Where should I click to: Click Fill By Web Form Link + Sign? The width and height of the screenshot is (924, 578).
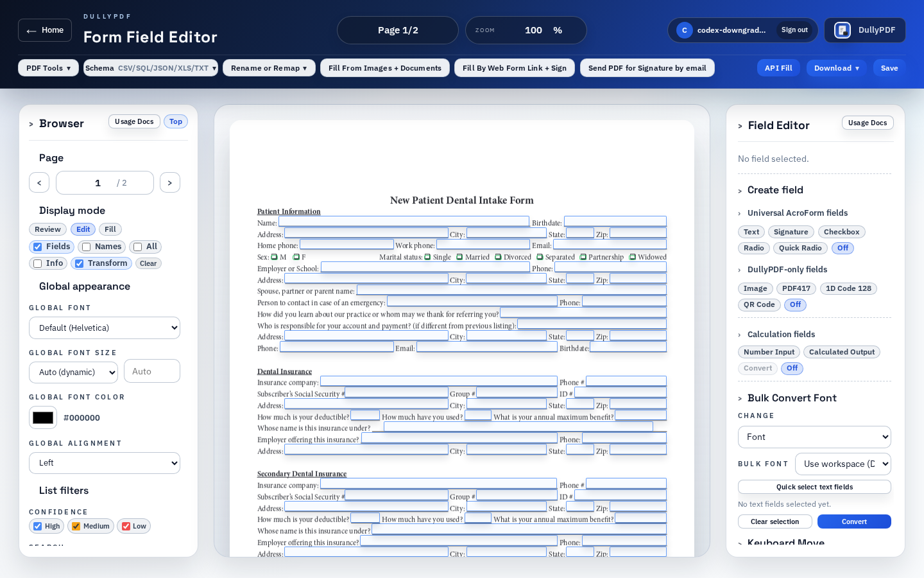[515, 68]
